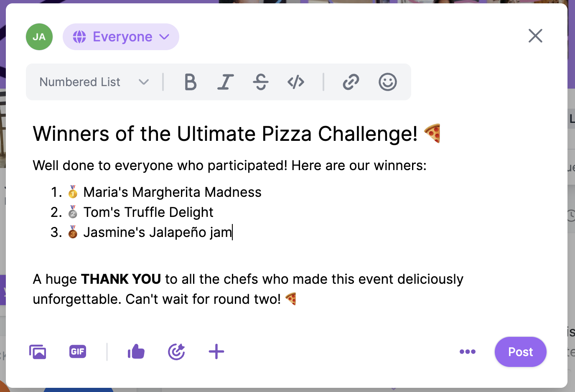
Task: Insert a GIF
Action: (78, 351)
